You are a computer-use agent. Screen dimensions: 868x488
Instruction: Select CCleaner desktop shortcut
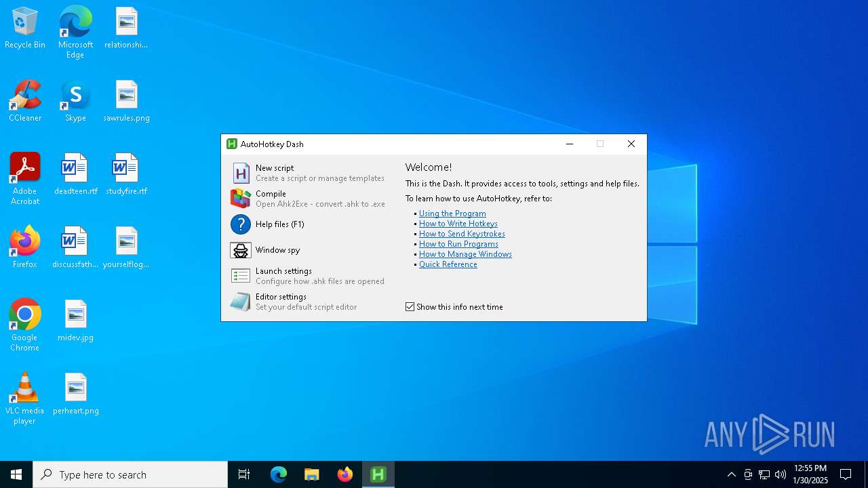pyautogui.click(x=25, y=102)
